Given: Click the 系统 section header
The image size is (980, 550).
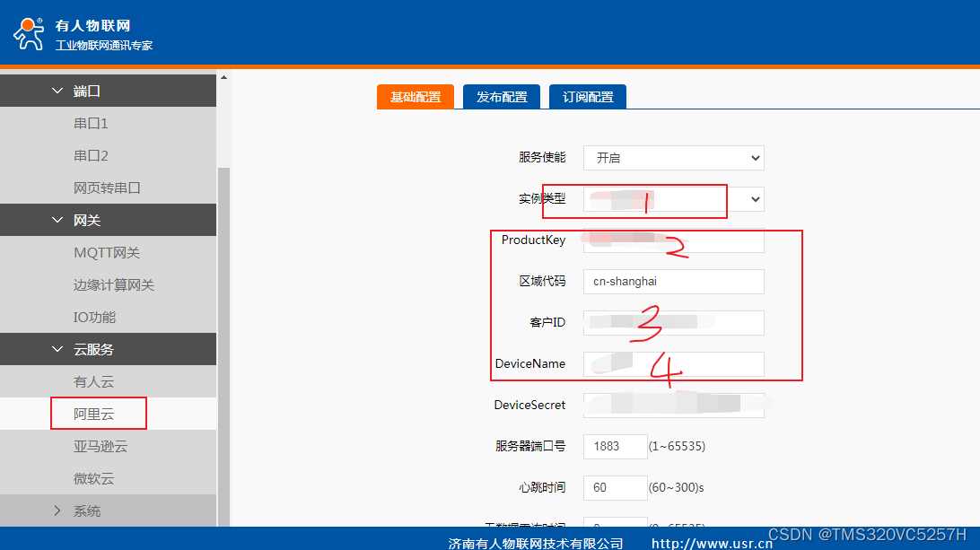Looking at the screenshot, I should coord(108,511).
